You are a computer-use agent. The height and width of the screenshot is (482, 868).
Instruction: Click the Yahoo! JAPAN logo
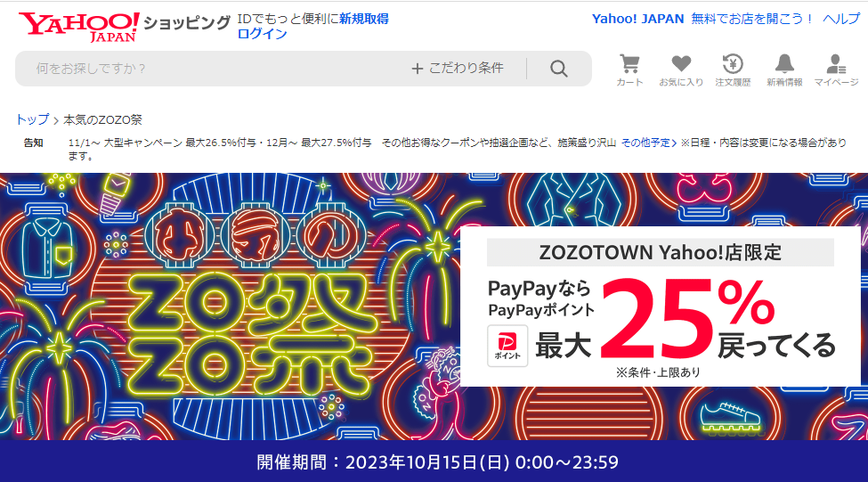click(79, 27)
